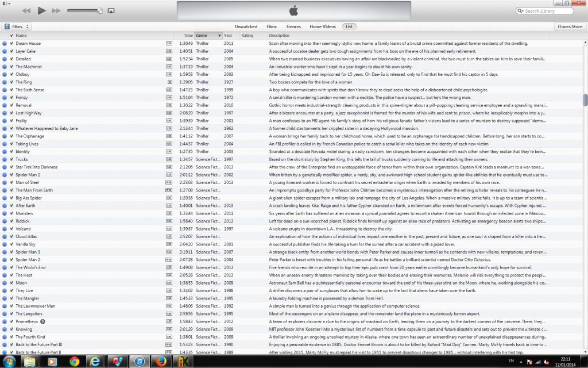This screenshot has height=368, width=588.
Task: Toggle the check-all header checkbox
Action: click(11, 35)
